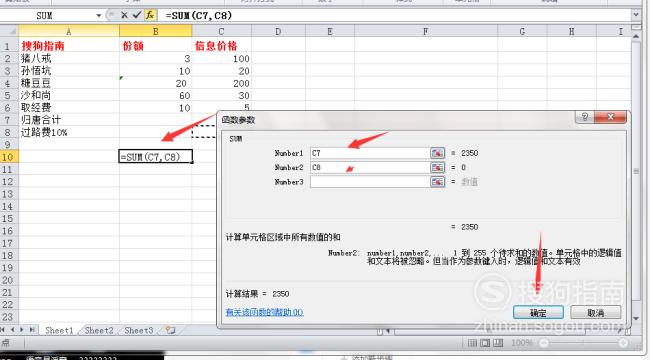
Task: Zoom out with the minus button
Action: pyautogui.click(x=544, y=343)
